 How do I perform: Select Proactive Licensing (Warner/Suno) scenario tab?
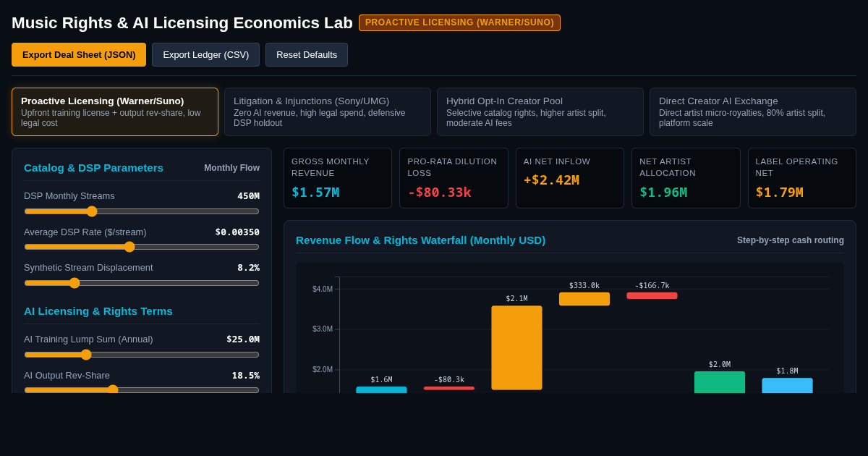click(115, 111)
